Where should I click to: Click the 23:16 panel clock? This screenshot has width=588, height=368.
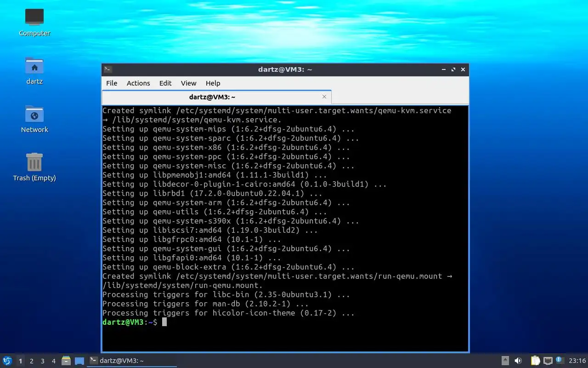click(x=577, y=361)
